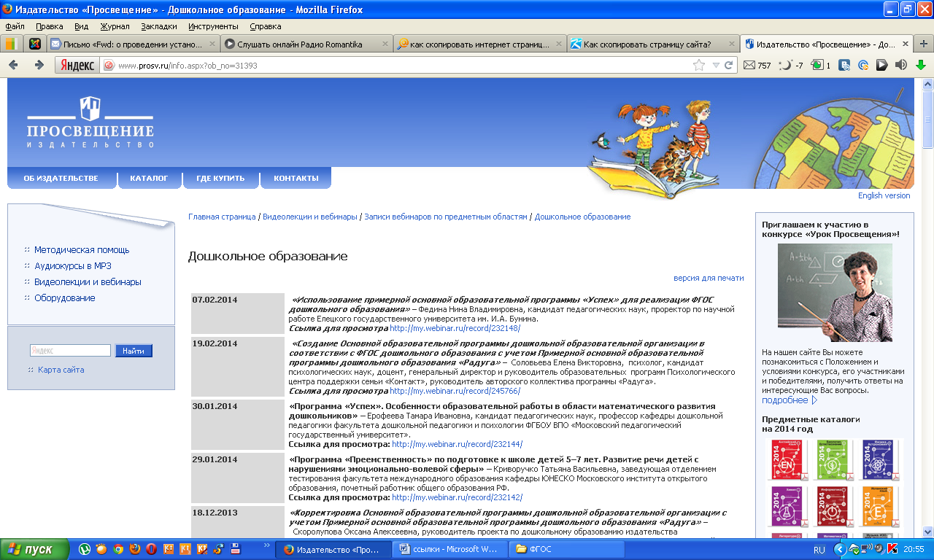Screen dimensions: 934x560
Task: Open the URL history dropdown arrow
Action: click(714, 65)
